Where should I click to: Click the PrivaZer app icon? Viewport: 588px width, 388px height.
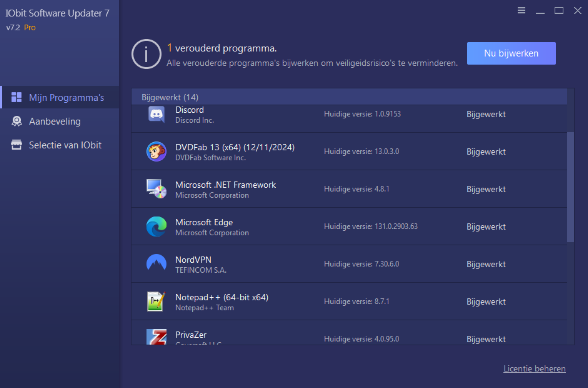click(x=156, y=336)
